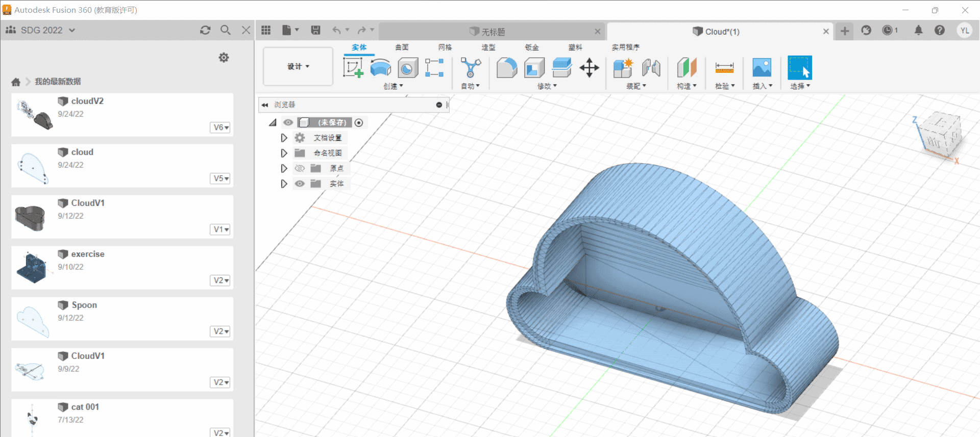Click the Measure ruler icon
The image size is (980, 437).
pyautogui.click(x=724, y=67)
